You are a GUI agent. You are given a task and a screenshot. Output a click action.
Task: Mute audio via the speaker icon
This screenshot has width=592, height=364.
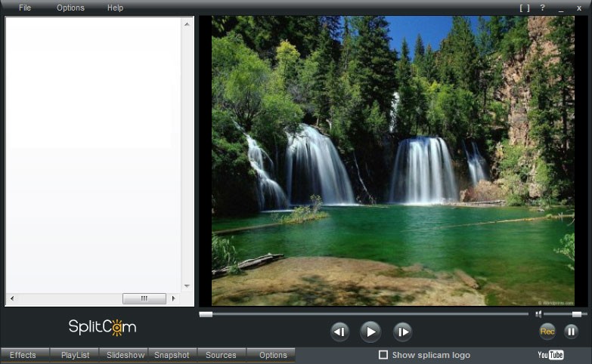(x=538, y=314)
